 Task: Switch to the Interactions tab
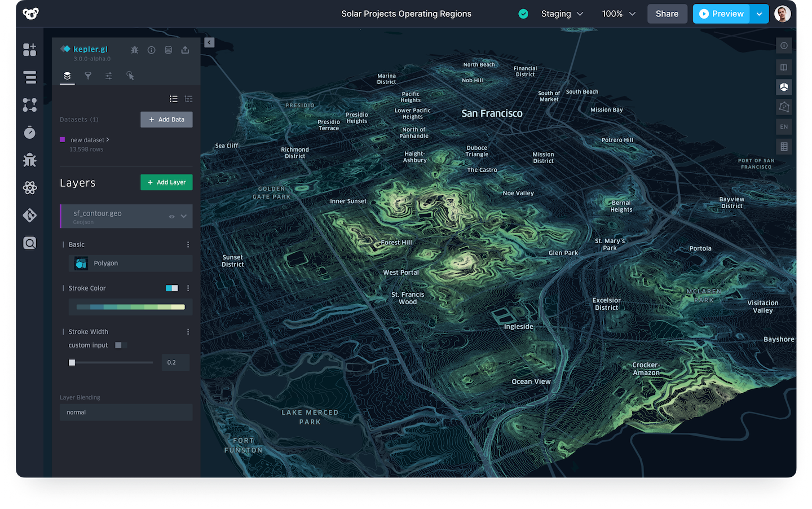click(130, 76)
